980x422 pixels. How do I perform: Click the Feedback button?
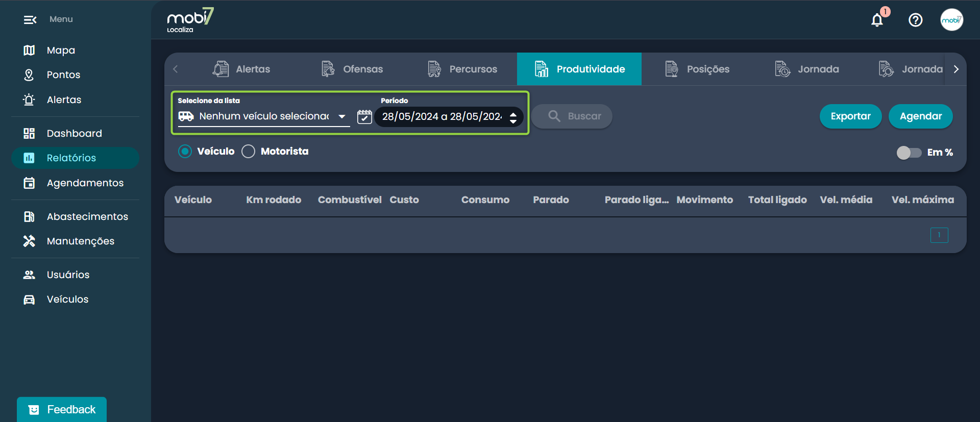(62, 409)
